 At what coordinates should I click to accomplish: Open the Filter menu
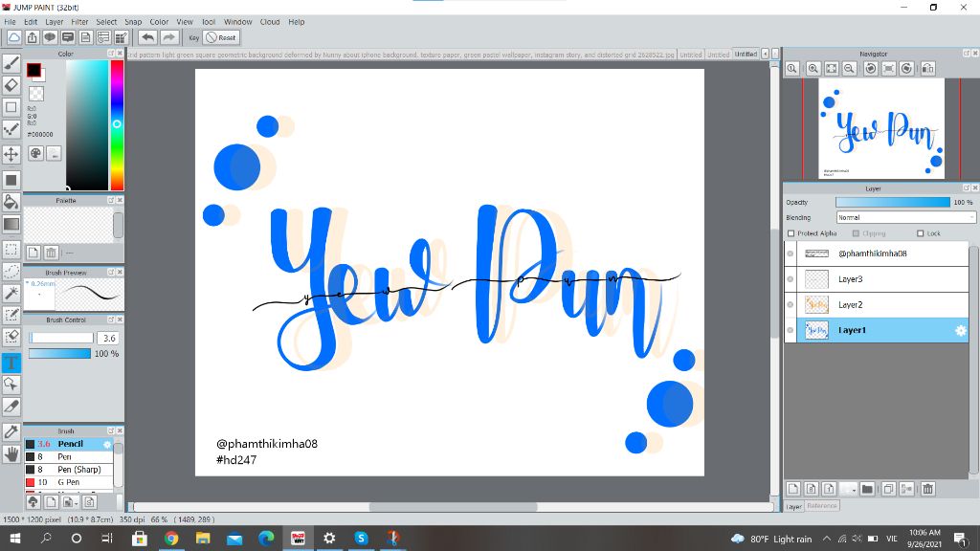coord(79,22)
